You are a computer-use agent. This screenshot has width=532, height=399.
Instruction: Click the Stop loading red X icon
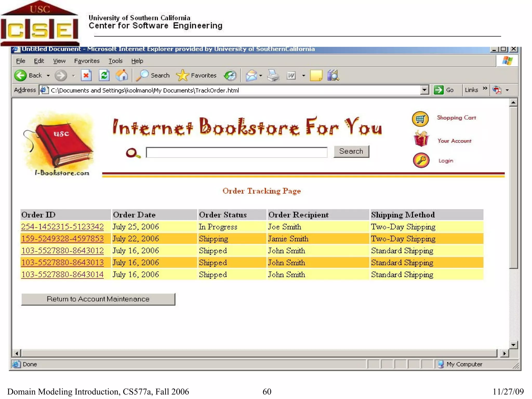(x=86, y=76)
